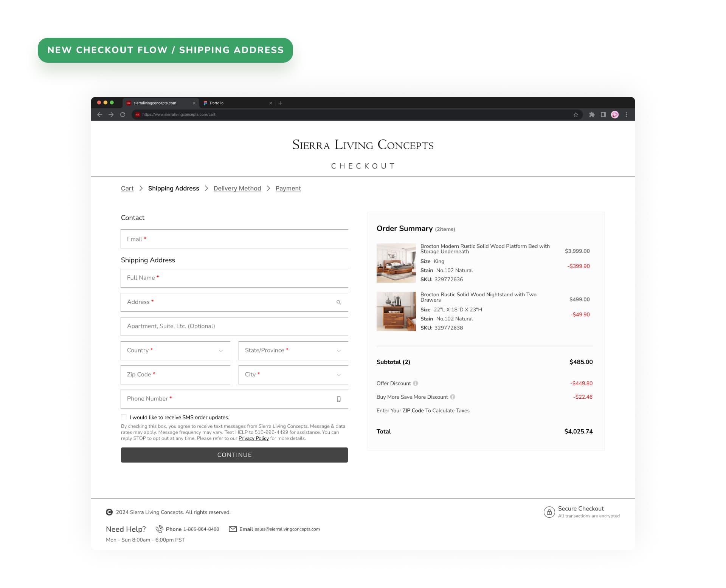Viewport: 726px width, 588px height.
Task: Open the browser three-dot menu
Action: (x=626, y=115)
